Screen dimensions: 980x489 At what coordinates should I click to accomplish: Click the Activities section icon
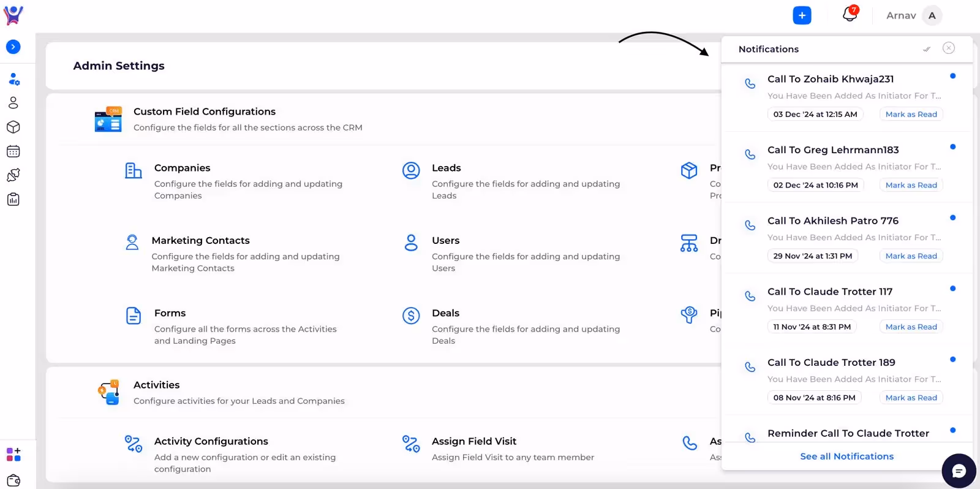pos(108,392)
